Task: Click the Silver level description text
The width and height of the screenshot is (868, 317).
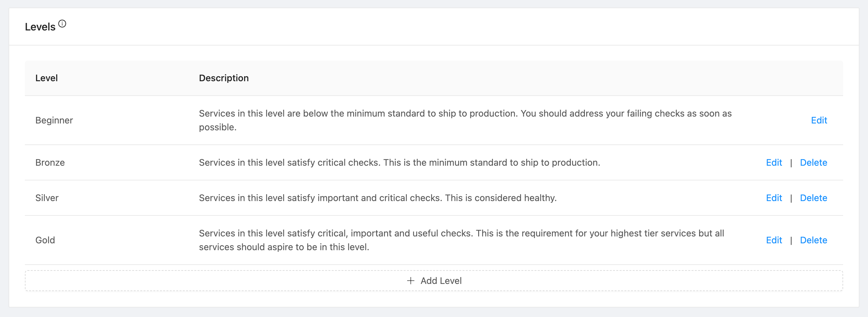Action: [x=377, y=198]
